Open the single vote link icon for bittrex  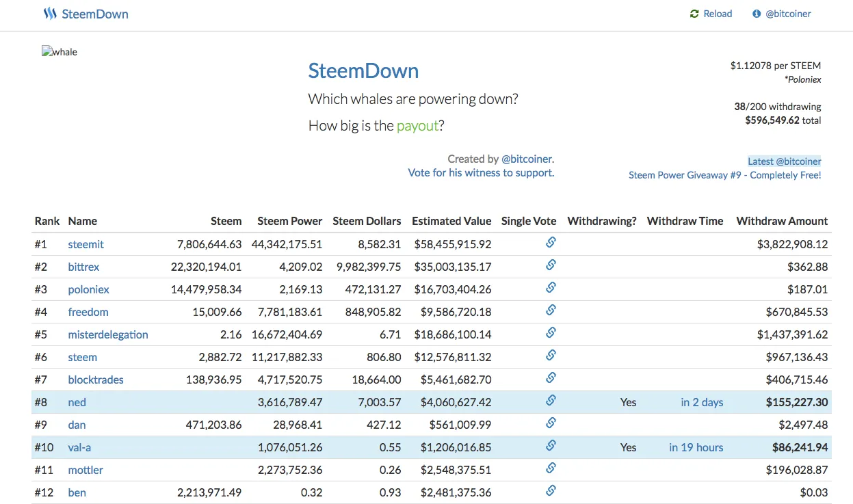click(x=551, y=265)
